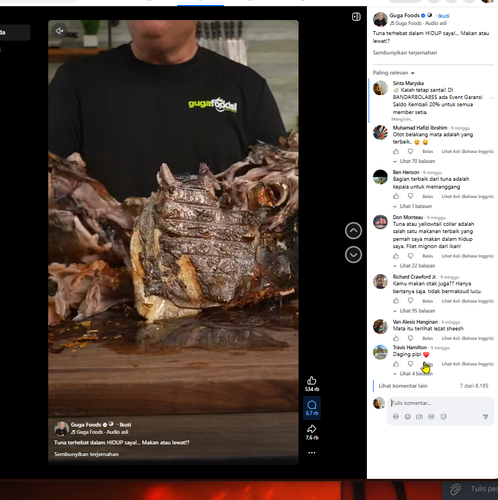Like Travis Hamilton's comment
The height and width of the screenshot is (500, 498).
pos(396,364)
